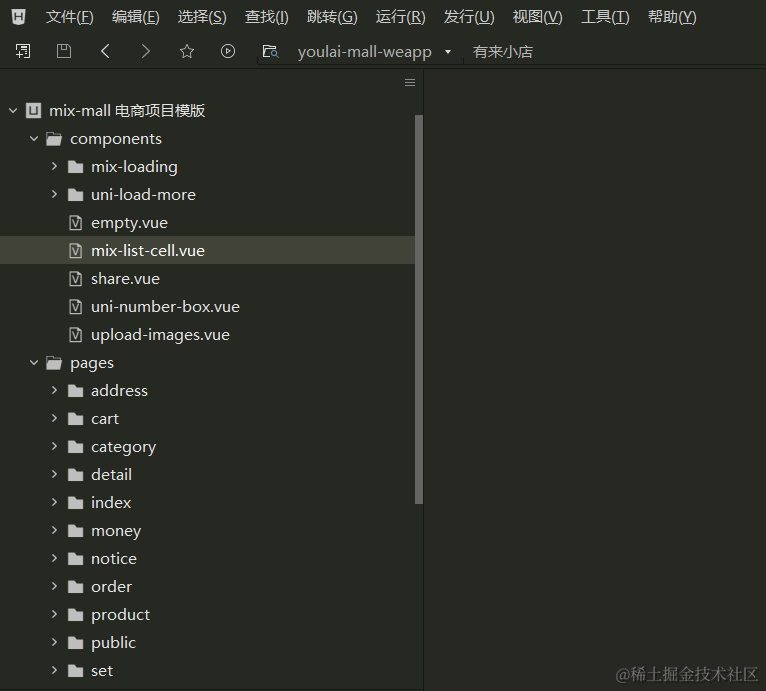
Task: Select the "detail" folder name
Action: (x=111, y=475)
